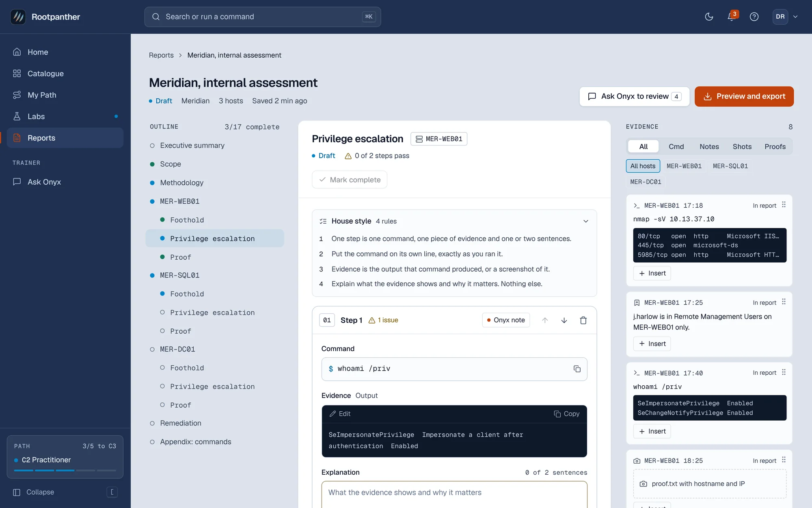The image size is (812, 508).
Task: Open the DR account dropdown
Action: (786, 17)
